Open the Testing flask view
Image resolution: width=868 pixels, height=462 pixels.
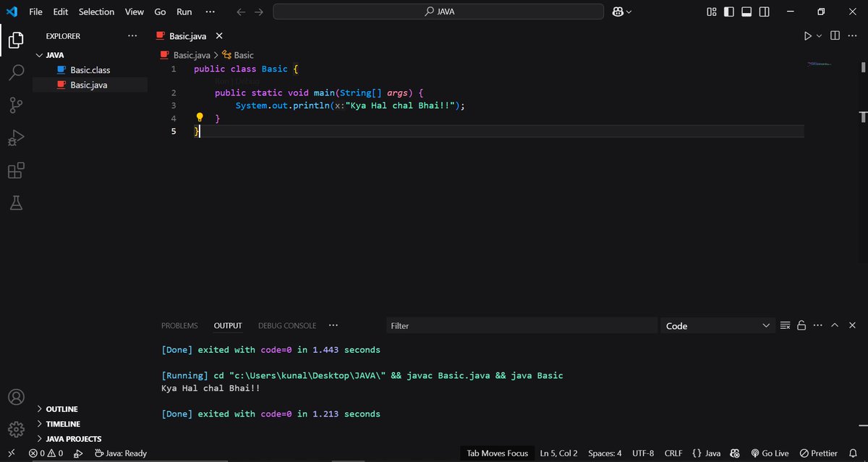(x=16, y=203)
